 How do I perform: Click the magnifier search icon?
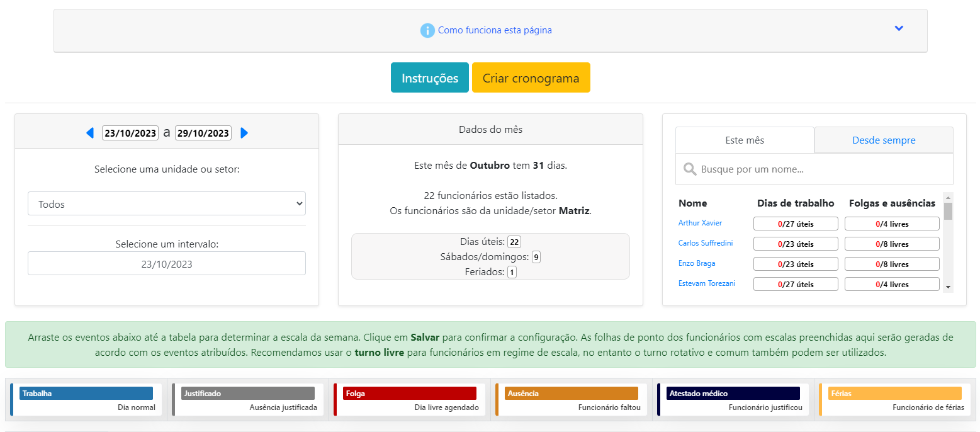coord(690,169)
